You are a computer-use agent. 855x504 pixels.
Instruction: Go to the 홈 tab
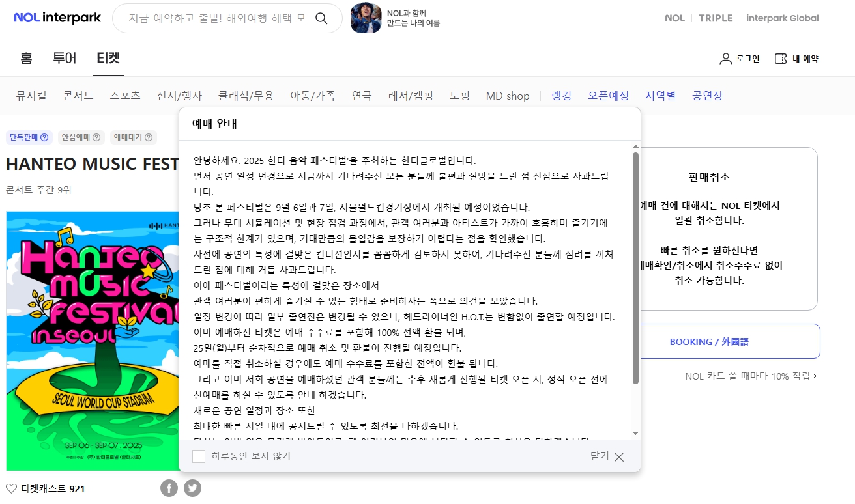point(26,59)
